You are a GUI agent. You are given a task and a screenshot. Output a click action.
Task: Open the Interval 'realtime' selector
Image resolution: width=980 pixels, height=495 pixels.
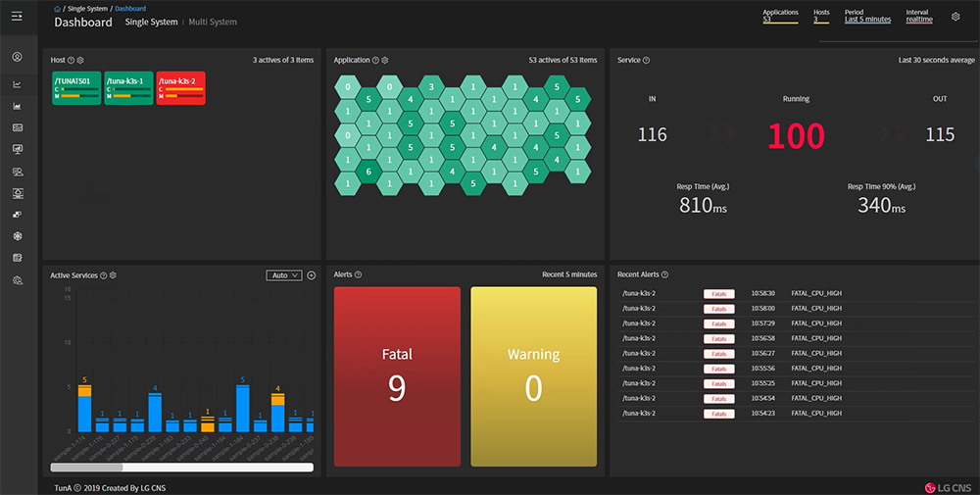tap(919, 19)
